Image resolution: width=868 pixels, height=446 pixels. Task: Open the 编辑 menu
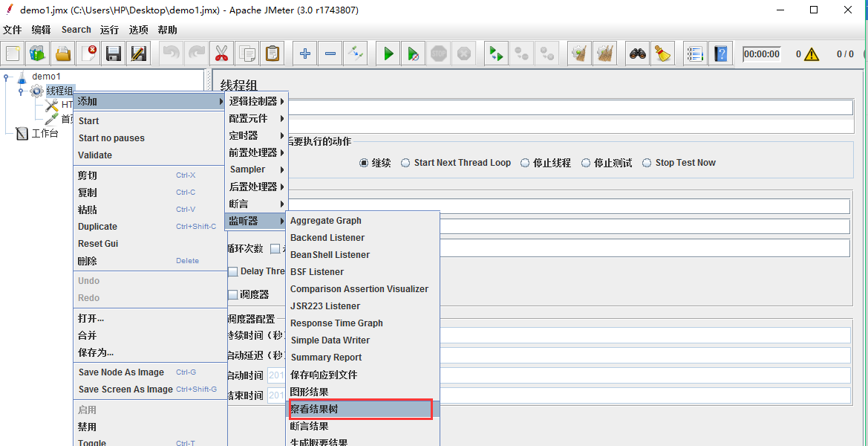41,30
